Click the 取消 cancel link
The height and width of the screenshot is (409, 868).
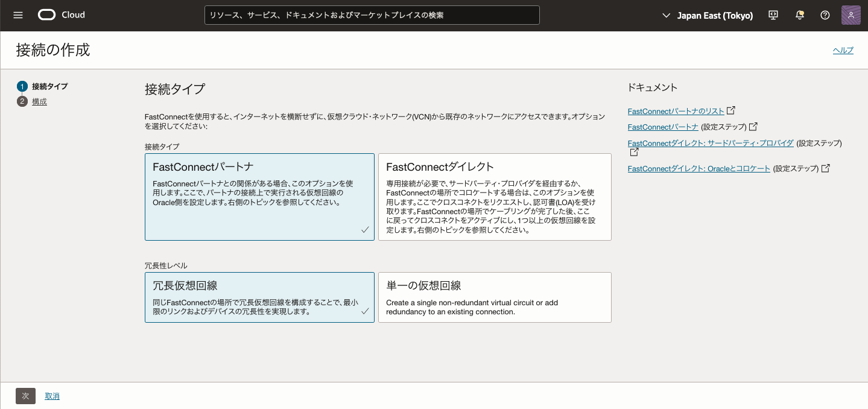(x=52, y=396)
